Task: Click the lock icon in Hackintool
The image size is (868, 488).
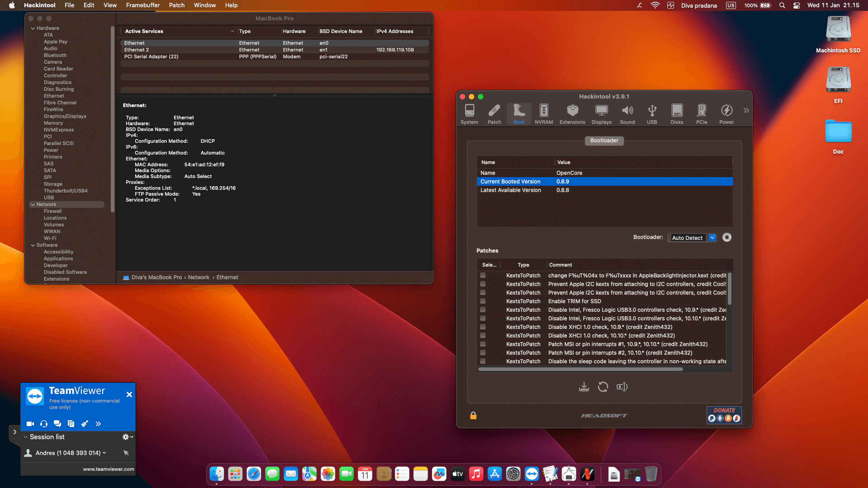Action: (x=473, y=416)
